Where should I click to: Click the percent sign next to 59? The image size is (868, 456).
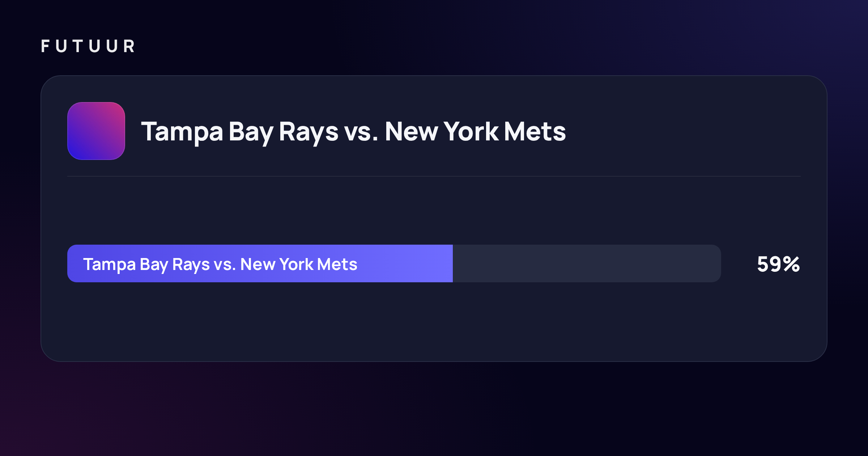[x=791, y=264]
